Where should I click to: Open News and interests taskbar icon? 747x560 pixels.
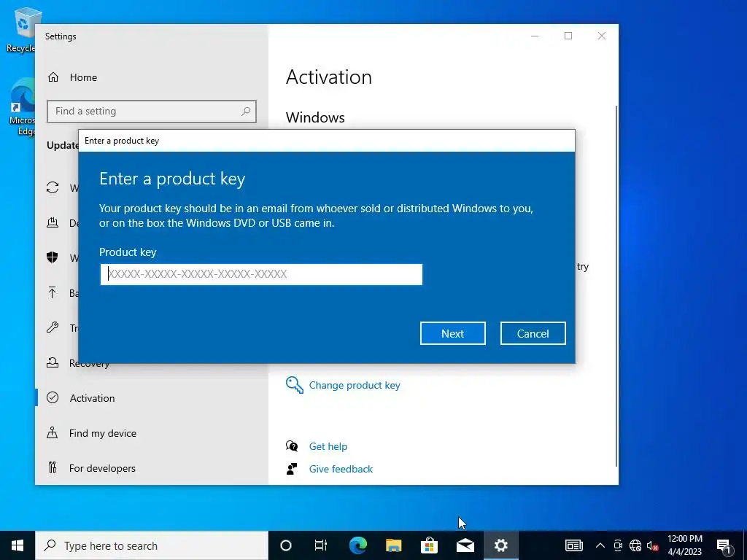(x=574, y=545)
